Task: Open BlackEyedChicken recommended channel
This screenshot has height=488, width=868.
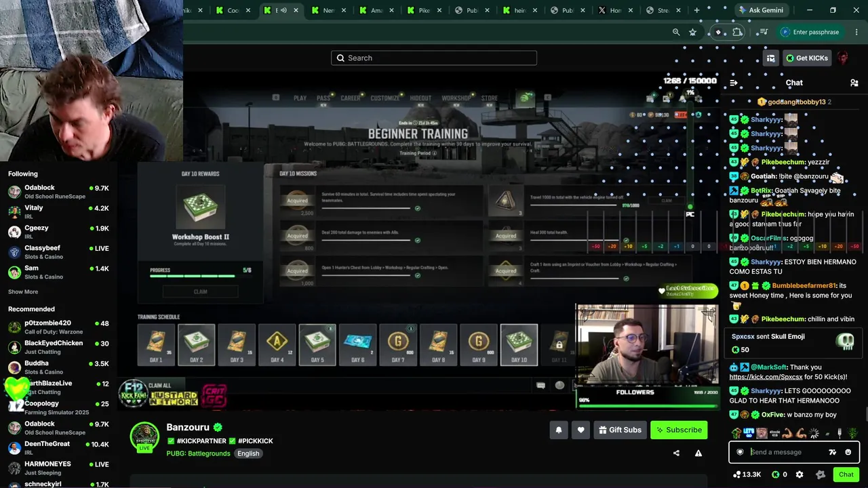Action: click(x=58, y=347)
